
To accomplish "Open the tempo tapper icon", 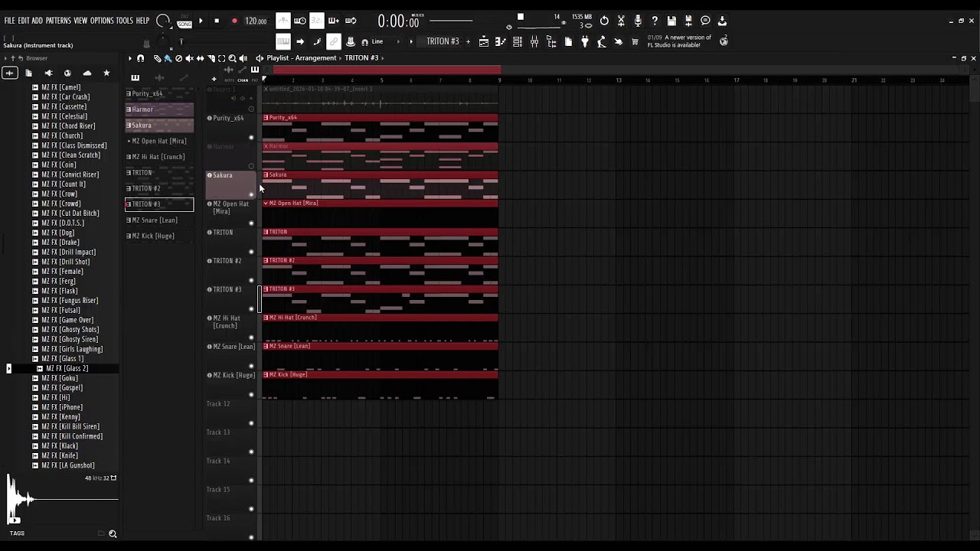I will [x=602, y=41].
